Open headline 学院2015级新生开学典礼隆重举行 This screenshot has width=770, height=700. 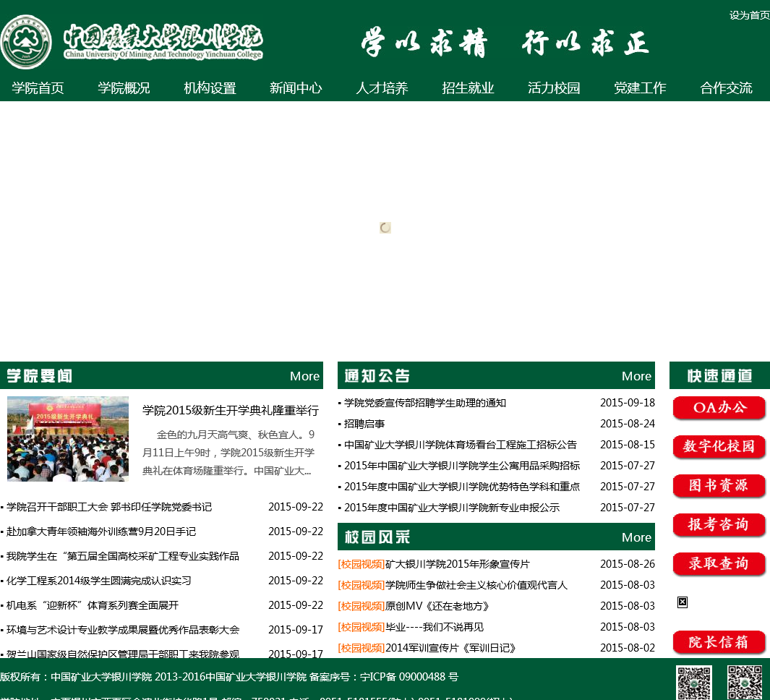[x=231, y=411]
